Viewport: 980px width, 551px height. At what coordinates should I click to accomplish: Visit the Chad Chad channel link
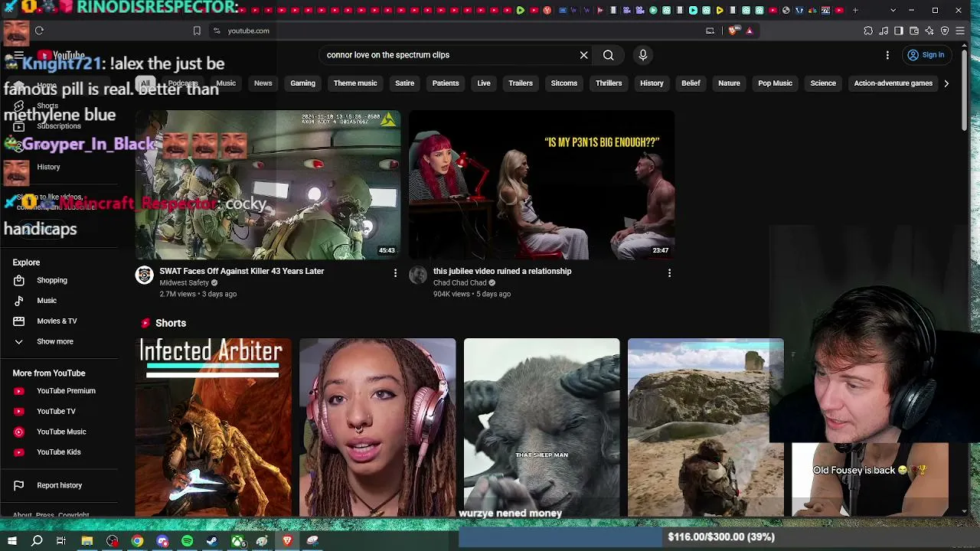coord(460,282)
